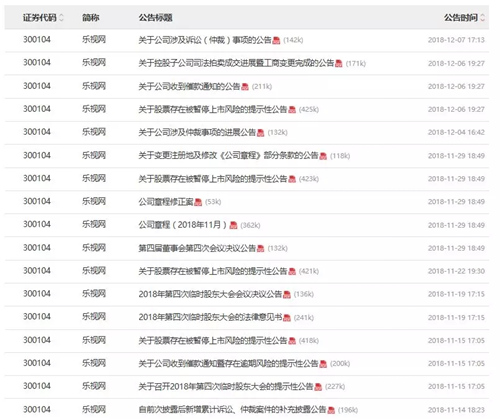This screenshot has width=500, height=419.
Task: Click the PDF icon beside the 118k announcement
Action: (x=323, y=156)
